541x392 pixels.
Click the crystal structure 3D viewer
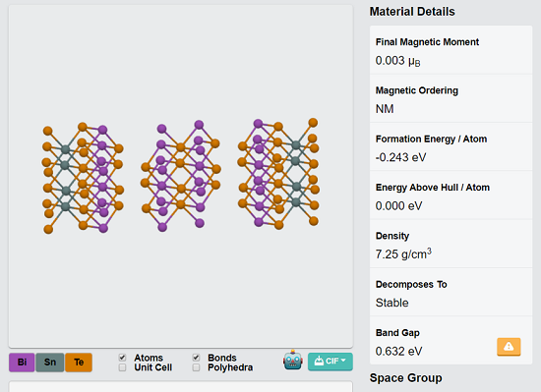[181, 176]
